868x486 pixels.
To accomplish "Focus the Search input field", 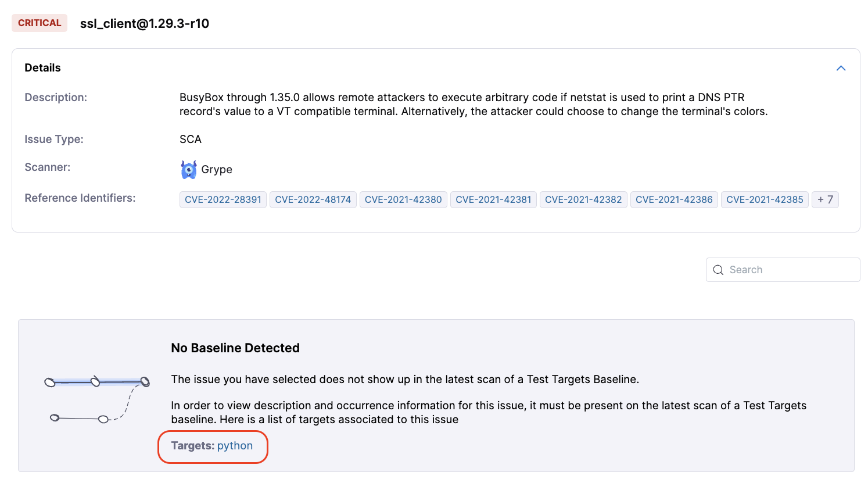I will click(x=790, y=270).
